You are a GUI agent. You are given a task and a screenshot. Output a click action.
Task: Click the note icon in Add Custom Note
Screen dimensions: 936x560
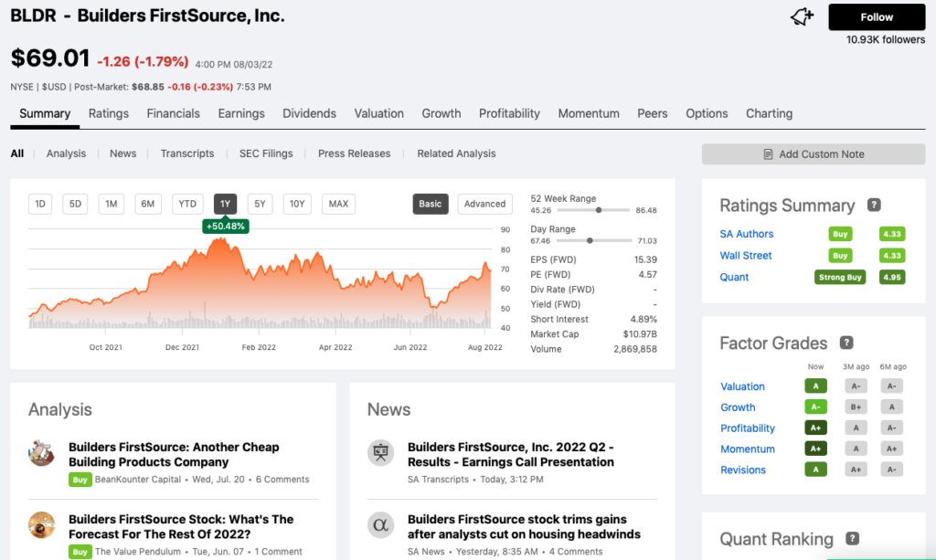pyautogui.click(x=768, y=153)
